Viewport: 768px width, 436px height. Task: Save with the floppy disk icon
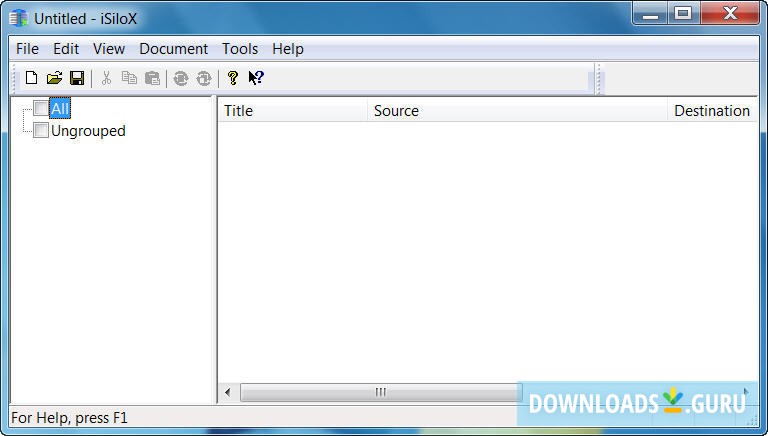tap(77, 78)
